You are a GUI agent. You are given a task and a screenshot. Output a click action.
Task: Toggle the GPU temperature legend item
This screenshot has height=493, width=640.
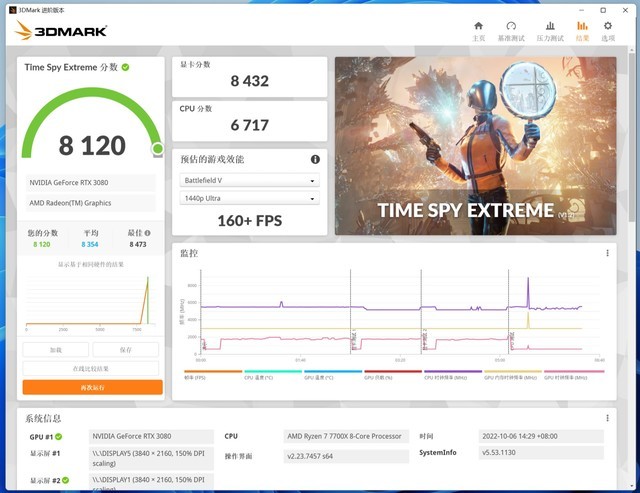(333, 375)
